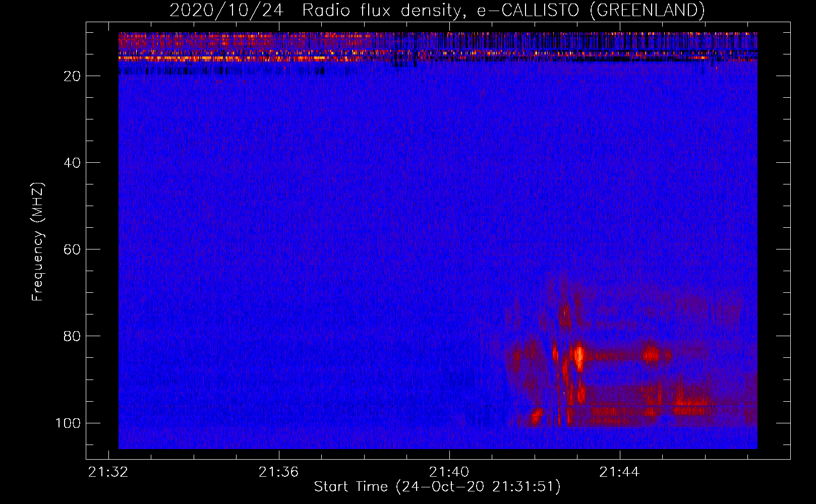816x504 pixels.
Task: Click the '80' frequency tick label
Action: (x=72, y=336)
